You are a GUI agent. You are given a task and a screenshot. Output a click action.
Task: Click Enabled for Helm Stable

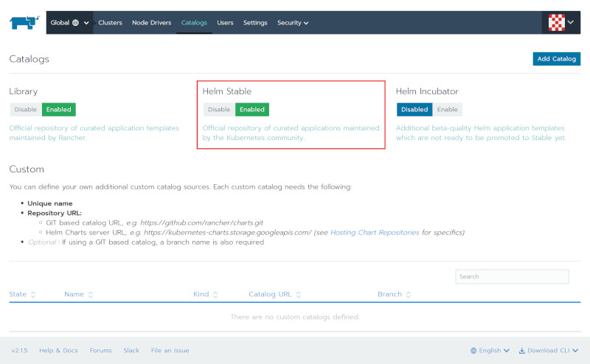pos(252,110)
